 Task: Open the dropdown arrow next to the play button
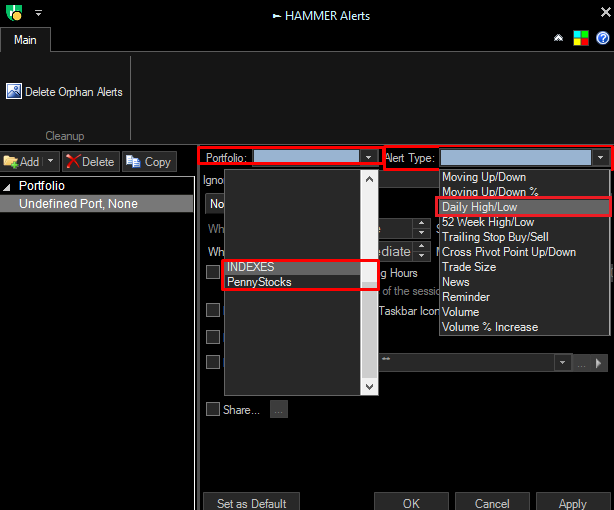(562, 363)
